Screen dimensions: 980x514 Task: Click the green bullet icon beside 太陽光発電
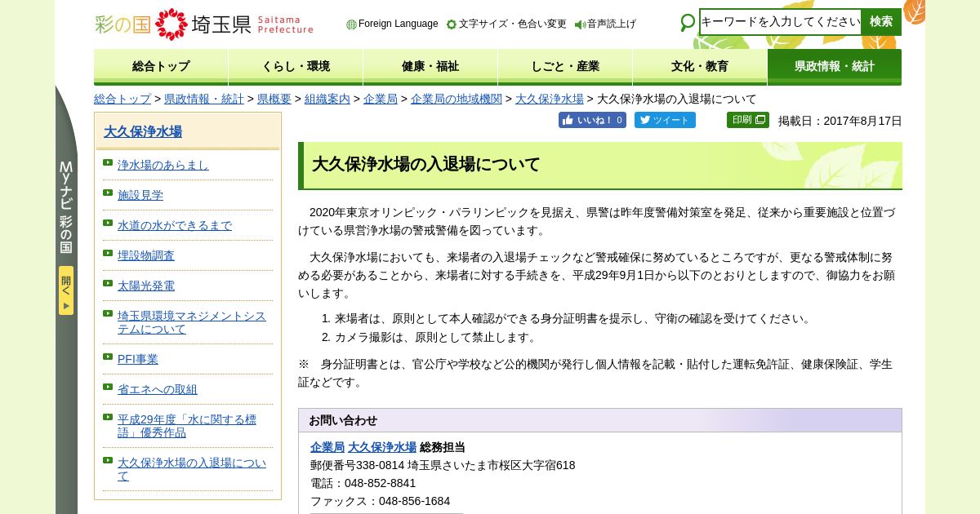(108, 283)
